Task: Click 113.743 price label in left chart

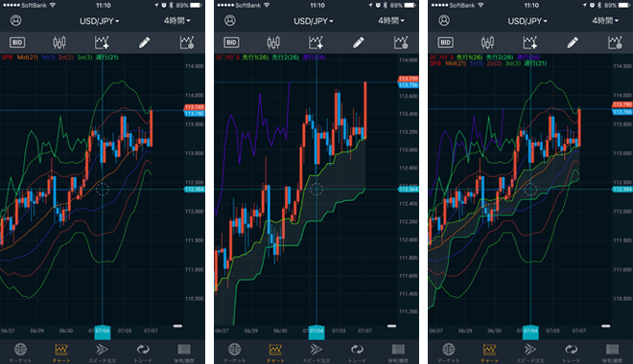Action: 194,107
